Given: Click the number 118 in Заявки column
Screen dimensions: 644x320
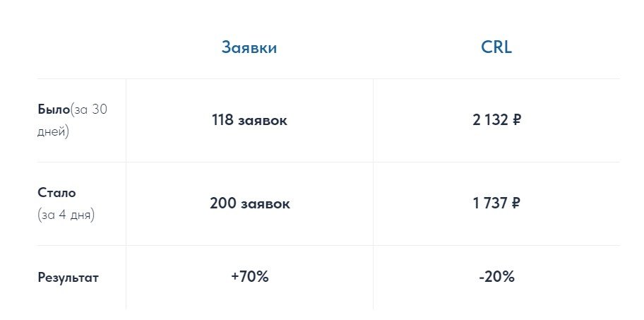Looking at the screenshot, I should [x=223, y=120].
